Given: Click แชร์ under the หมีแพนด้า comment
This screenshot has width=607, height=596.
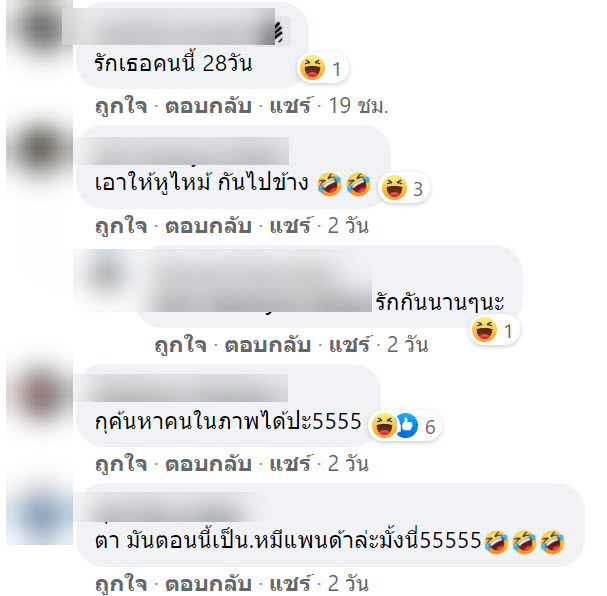Looking at the screenshot, I should (x=290, y=584).
